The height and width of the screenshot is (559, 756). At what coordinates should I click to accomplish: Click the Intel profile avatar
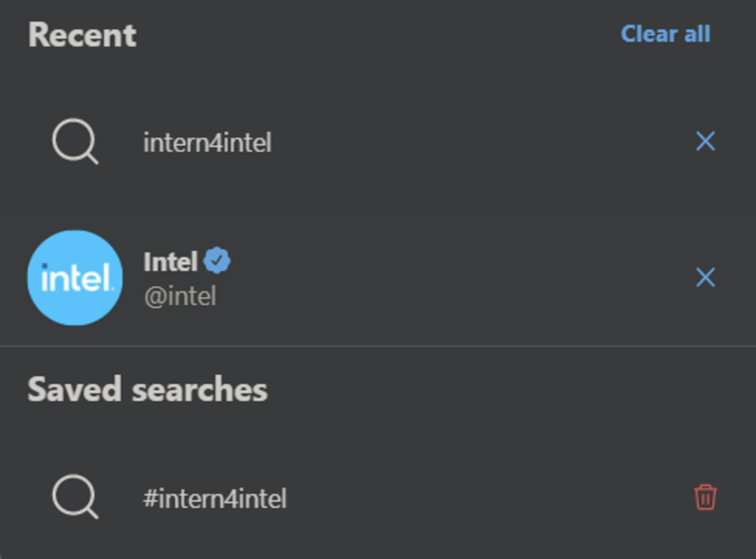[75, 278]
